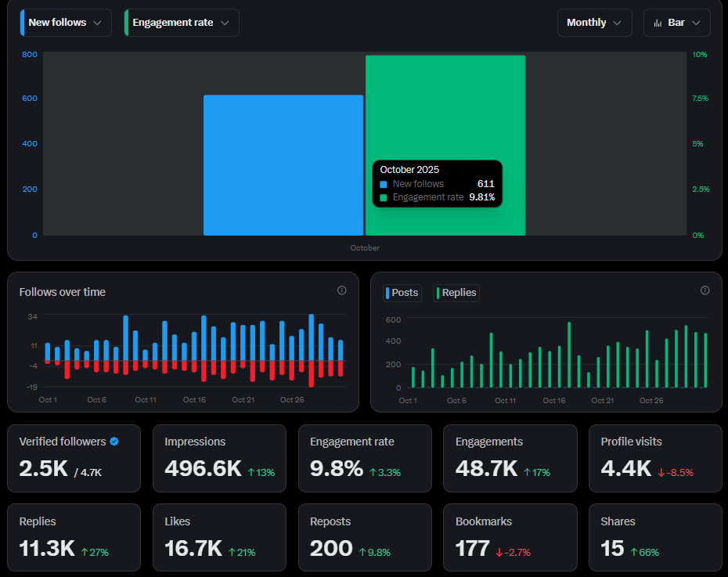Click the October 2025 tooltip heading
728x577 pixels.
pyautogui.click(x=409, y=170)
